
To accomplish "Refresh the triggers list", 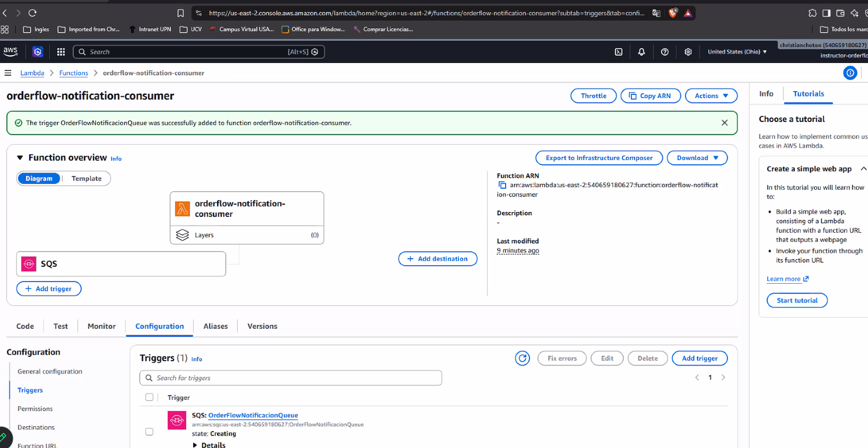I will (x=522, y=358).
